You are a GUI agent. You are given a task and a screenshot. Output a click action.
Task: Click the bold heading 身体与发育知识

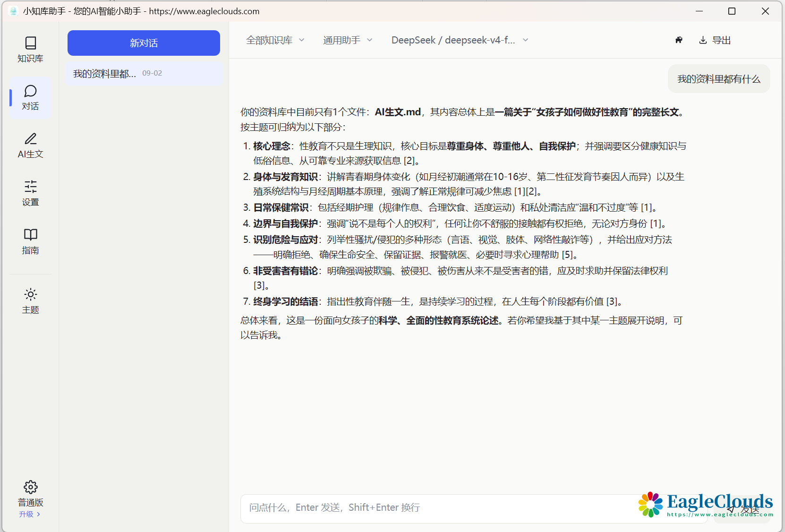(x=285, y=177)
